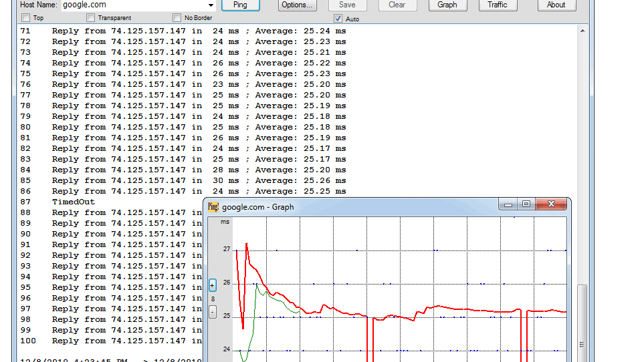Viewport: 644px width, 362px height.
Task: Select log line 95 reply entry
Action: tap(111, 287)
